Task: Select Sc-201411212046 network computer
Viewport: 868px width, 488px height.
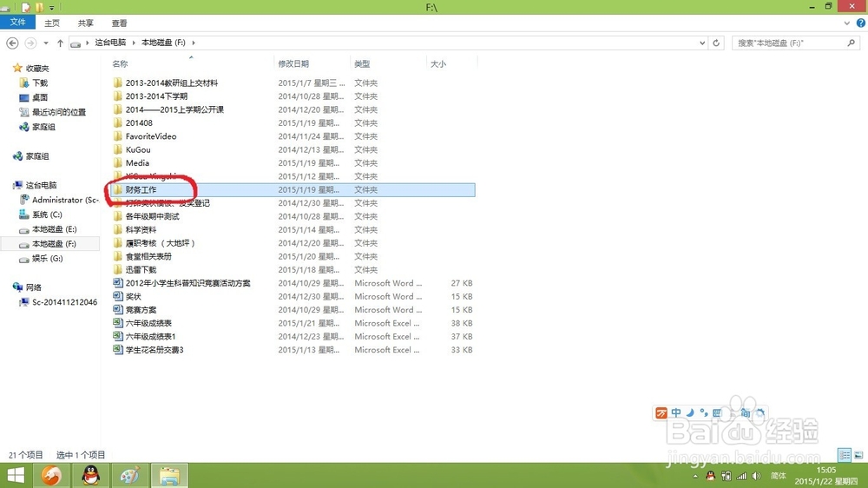Action: 65,302
